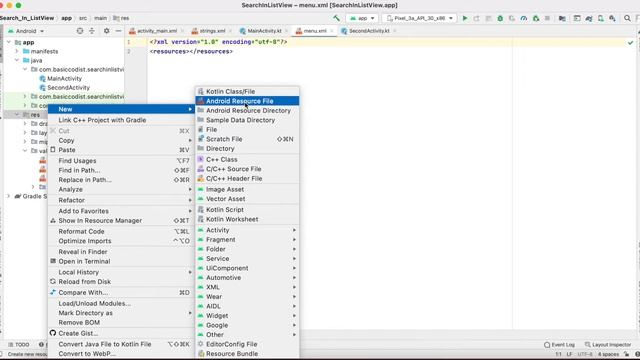Screen dimensions: 640x360
Task: Open the TODO tool window
Action: pos(19,344)
